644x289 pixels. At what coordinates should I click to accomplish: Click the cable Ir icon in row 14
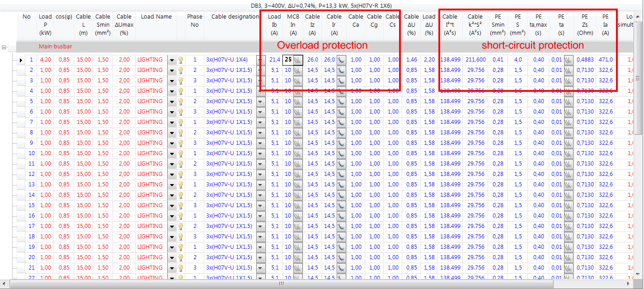point(341,195)
